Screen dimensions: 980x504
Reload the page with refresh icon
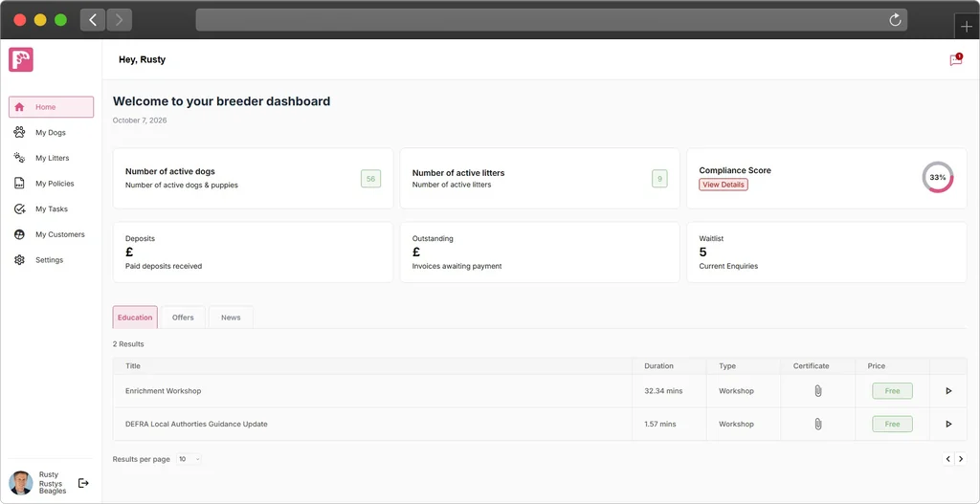click(895, 20)
